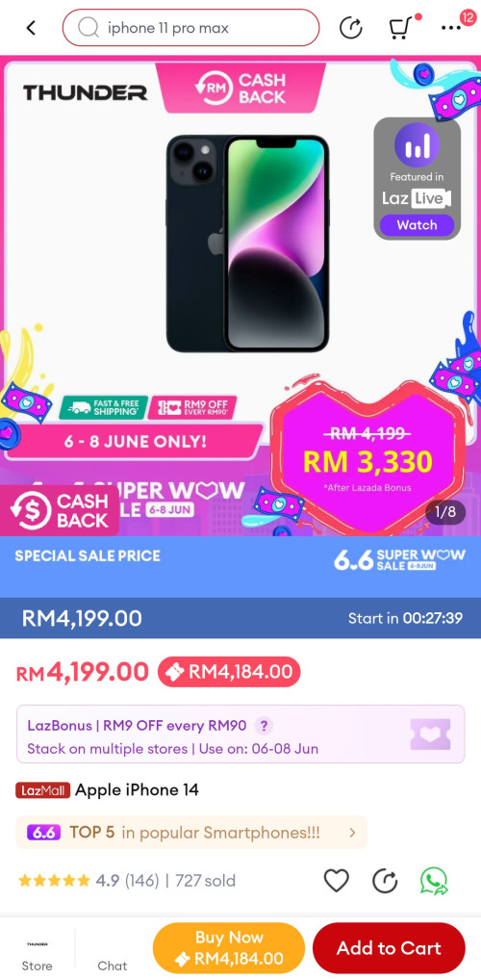Add item to wishlist heart icon

pos(336,881)
